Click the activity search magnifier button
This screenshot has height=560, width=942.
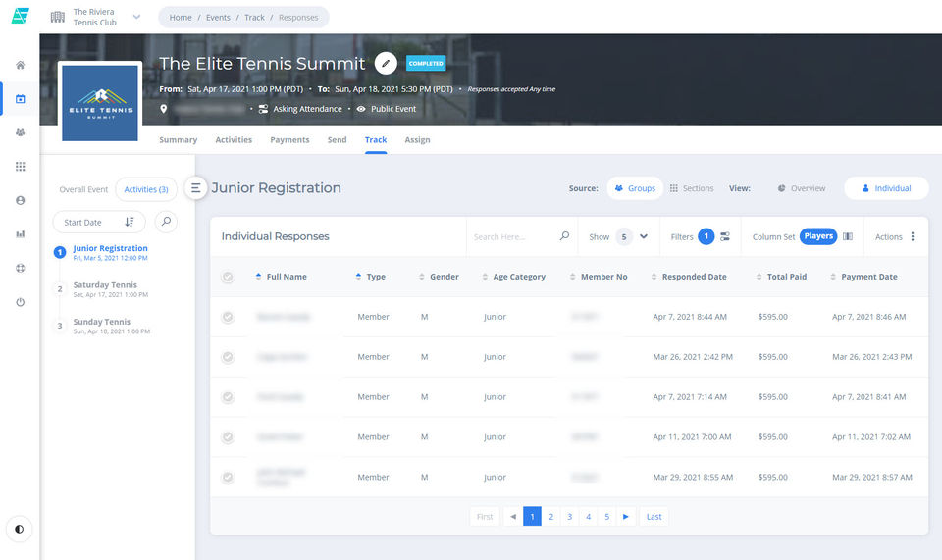click(x=167, y=222)
